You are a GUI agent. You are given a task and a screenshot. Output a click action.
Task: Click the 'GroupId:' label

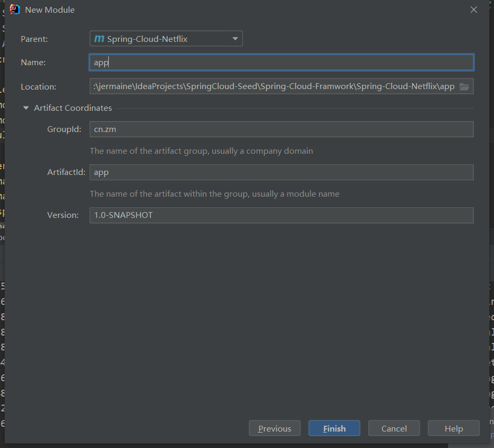[64, 129]
